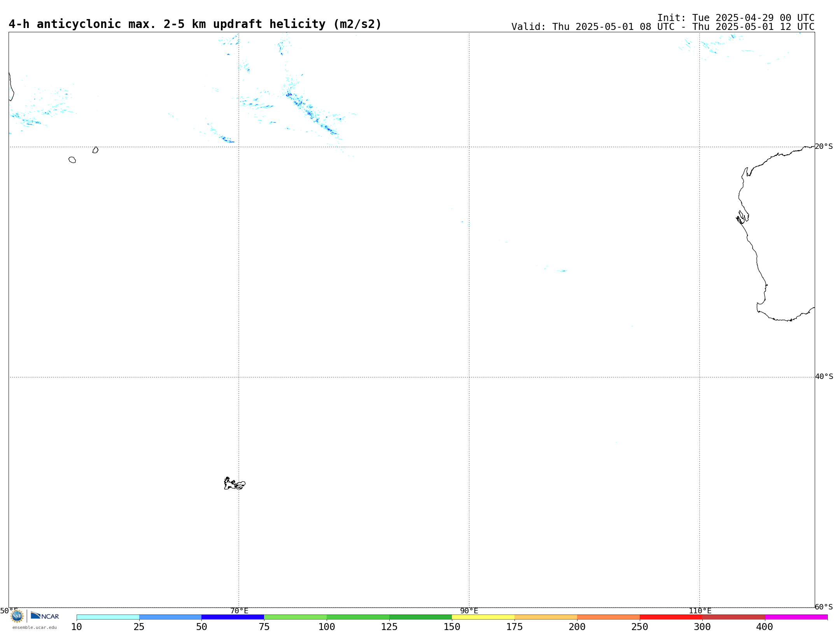Click the colorbar tick label 175
840x632 pixels.
coord(515,627)
